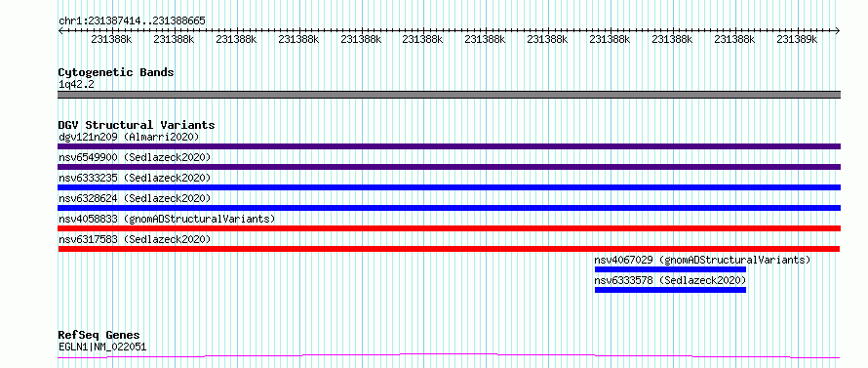Click the blue nsv6328624 variant bar

pyautogui.click(x=449, y=208)
